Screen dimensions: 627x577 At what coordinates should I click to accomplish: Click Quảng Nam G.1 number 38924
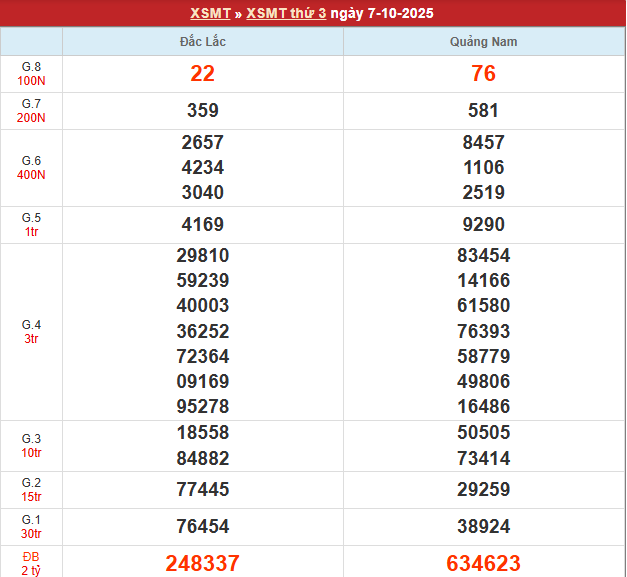pyautogui.click(x=484, y=526)
